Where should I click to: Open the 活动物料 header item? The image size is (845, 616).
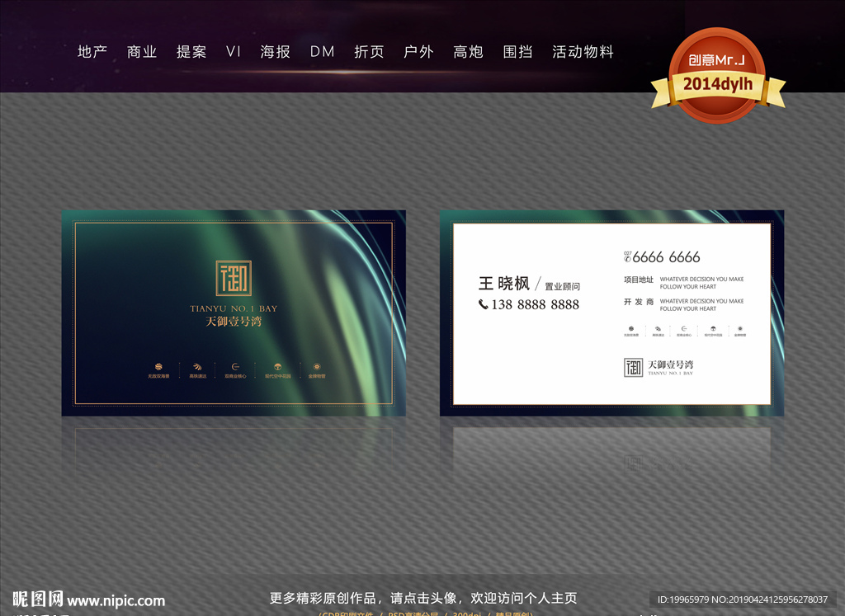point(583,52)
